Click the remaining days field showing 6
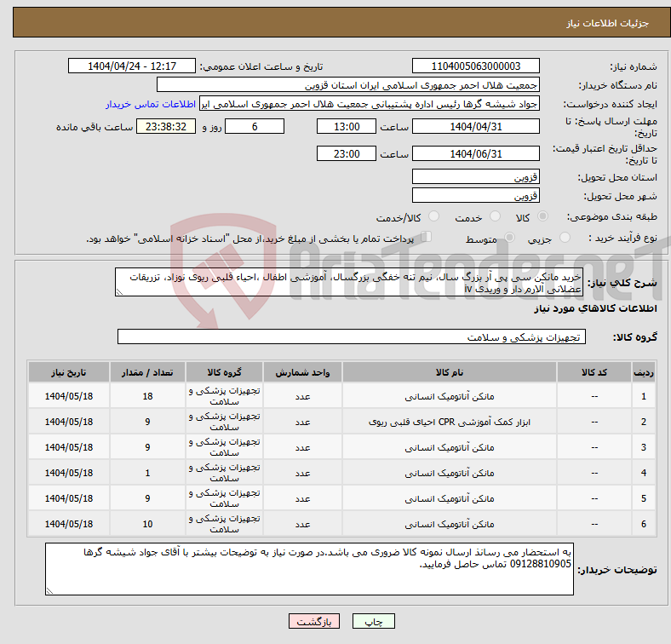 255,126
